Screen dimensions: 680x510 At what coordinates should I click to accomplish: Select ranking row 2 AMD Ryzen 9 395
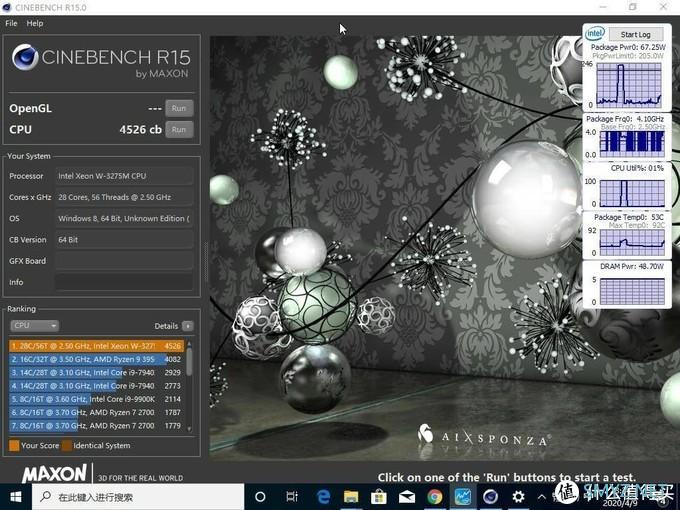tap(96, 360)
